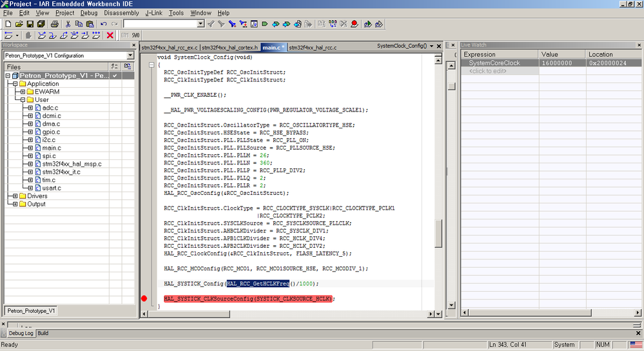Click the Reset debugger icon

[x=8, y=35]
